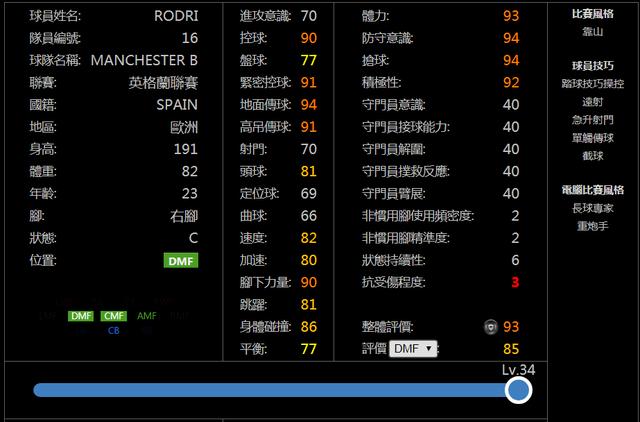Select the 截球 skill entry
The width and height of the screenshot is (640, 422).
point(593,155)
